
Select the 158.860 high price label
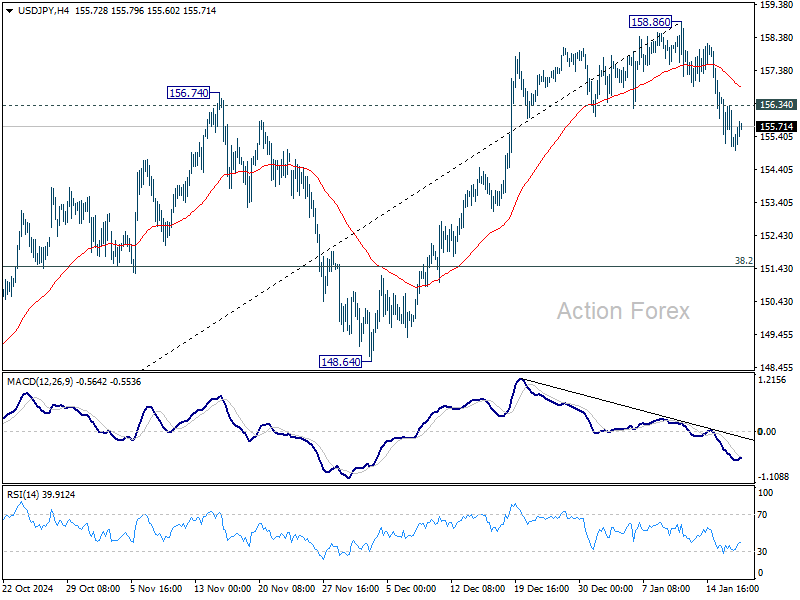coord(651,22)
